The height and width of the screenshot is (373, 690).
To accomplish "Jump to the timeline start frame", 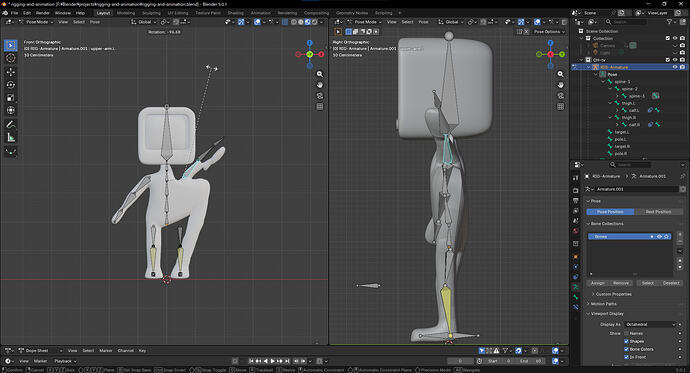I will pos(251,361).
